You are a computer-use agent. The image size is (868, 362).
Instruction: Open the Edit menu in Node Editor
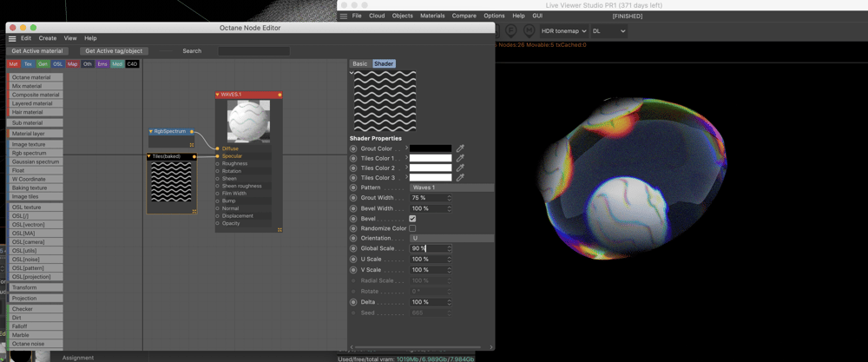pyautogui.click(x=26, y=38)
